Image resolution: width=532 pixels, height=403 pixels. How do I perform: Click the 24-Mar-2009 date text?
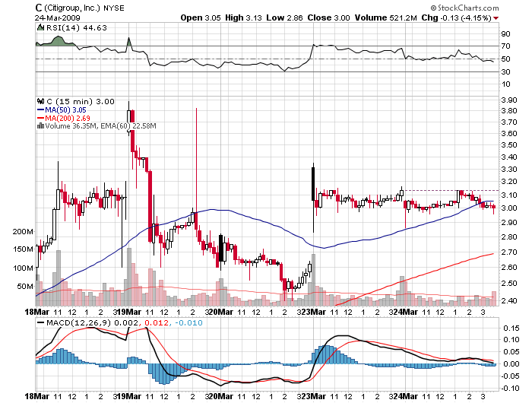(x=57, y=17)
